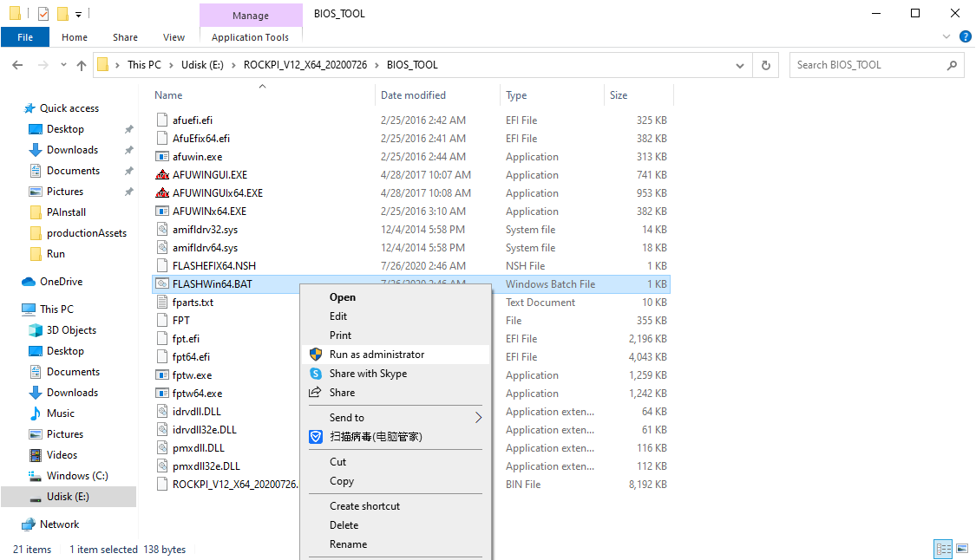
Task: Run FLASHWin64.BAT as administrator
Action: tap(376, 355)
